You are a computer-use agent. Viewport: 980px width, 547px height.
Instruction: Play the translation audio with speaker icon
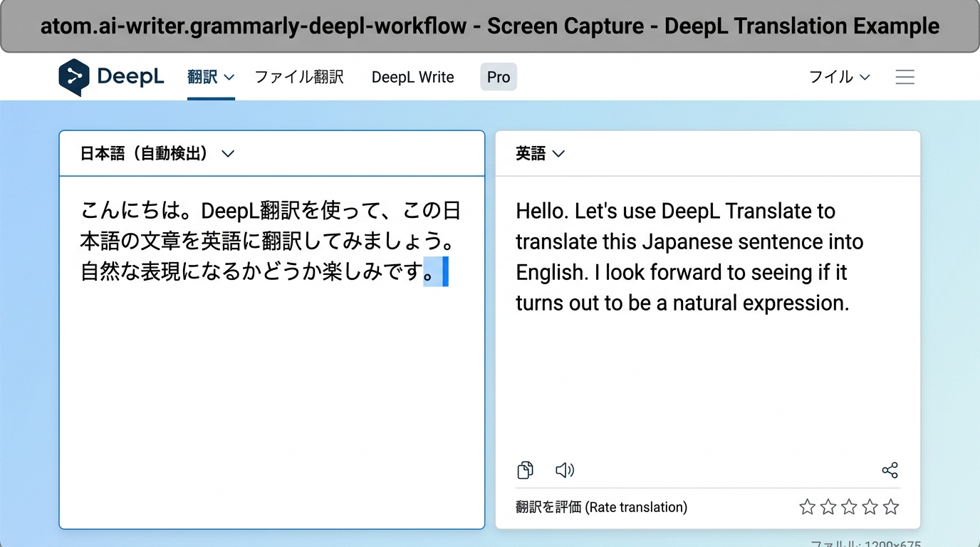(565, 470)
